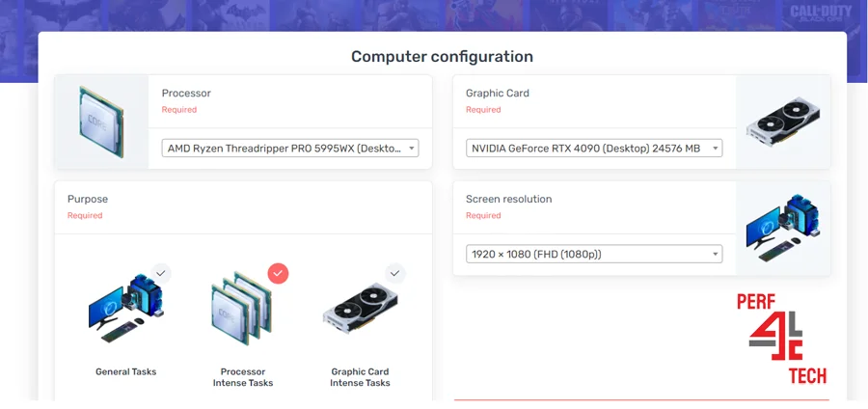Click the "Required" text under Processor
The height and width of the screenshot is (409, 868).
pos(178,110)
